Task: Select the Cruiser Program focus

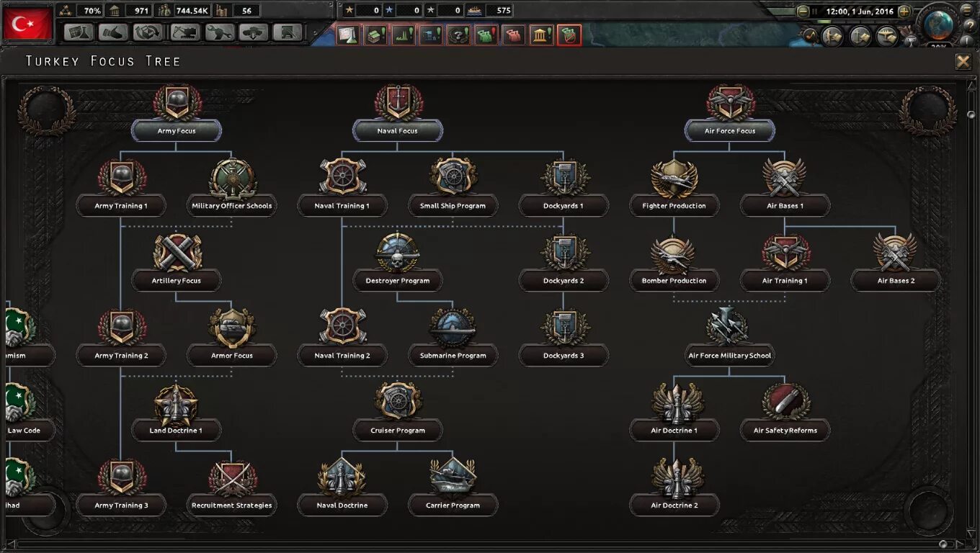Action: pyautogui.click(x=398, y=413)
